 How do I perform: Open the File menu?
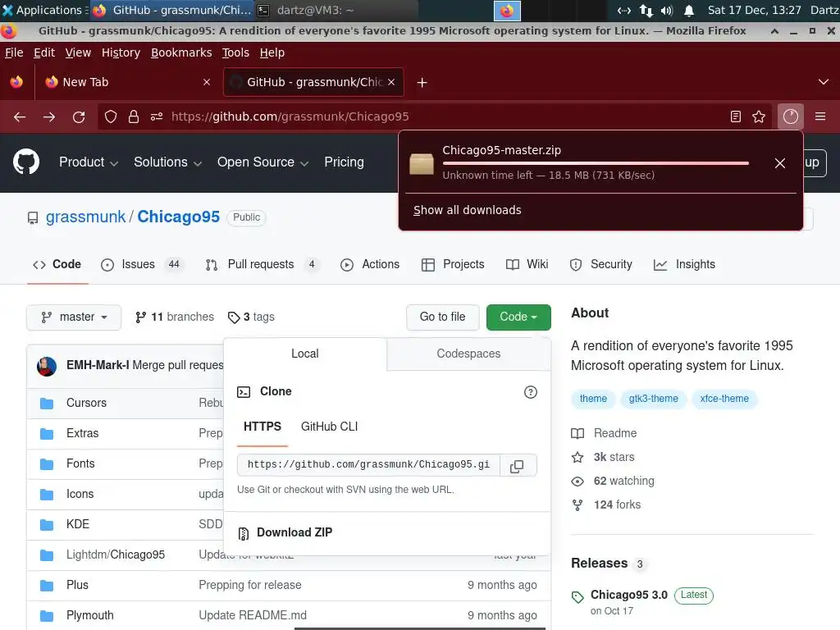(x=14, y=52)
